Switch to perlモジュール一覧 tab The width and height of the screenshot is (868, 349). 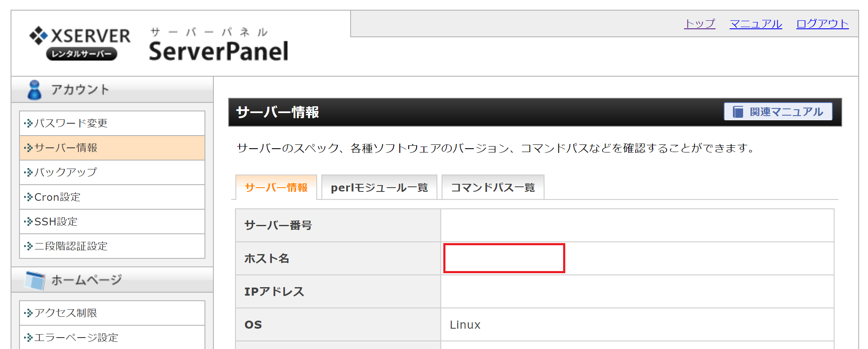coord(379,187)
